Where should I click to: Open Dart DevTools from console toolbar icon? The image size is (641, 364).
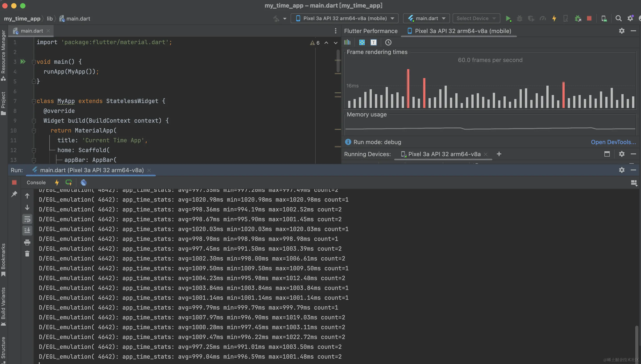click(83, 182)
